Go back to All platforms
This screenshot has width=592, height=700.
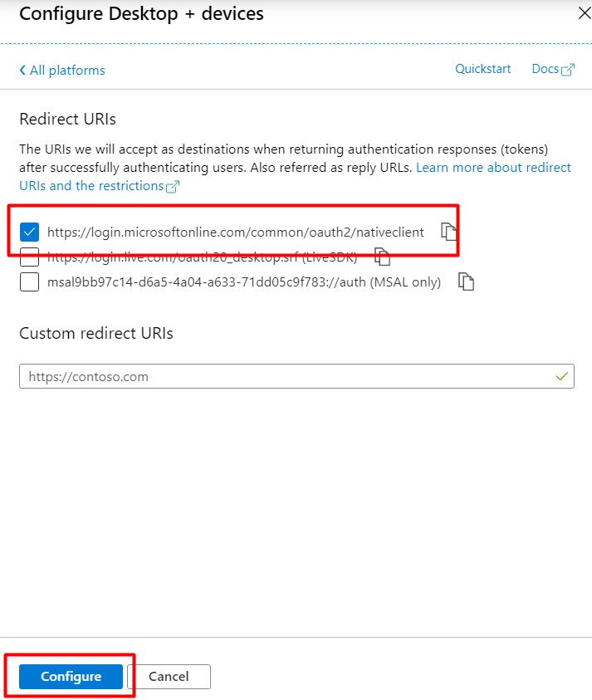[x=62, y=70]
